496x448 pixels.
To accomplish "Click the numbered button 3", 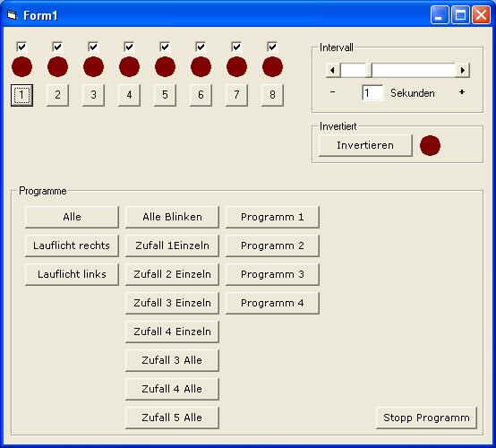I will pos(93,95).
